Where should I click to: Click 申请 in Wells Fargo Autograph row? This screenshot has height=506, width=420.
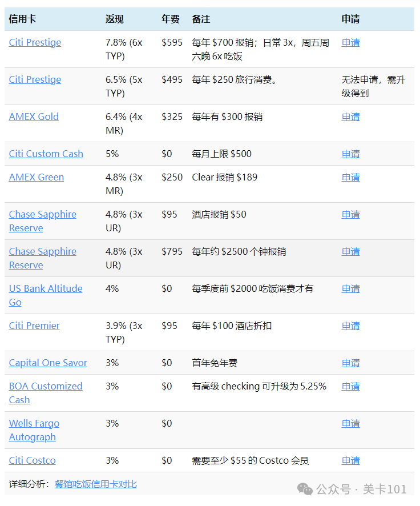pos(351,423)
